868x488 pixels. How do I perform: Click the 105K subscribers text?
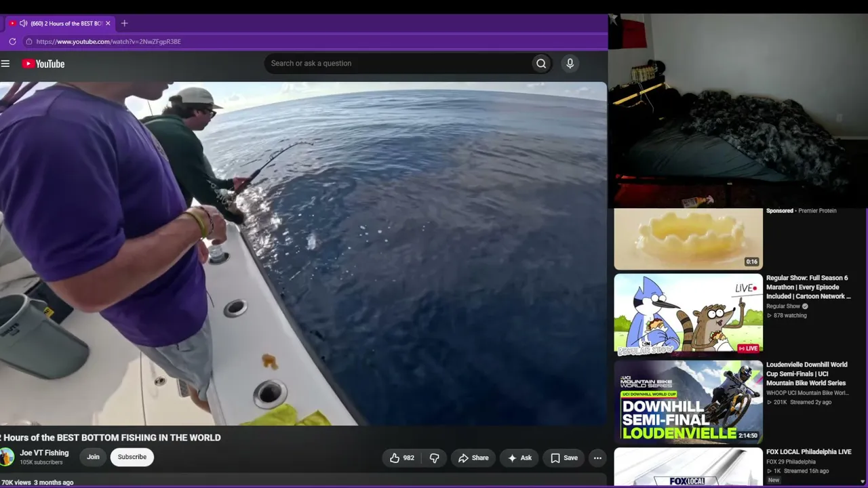pyautogui.click(x=41, y=463)
